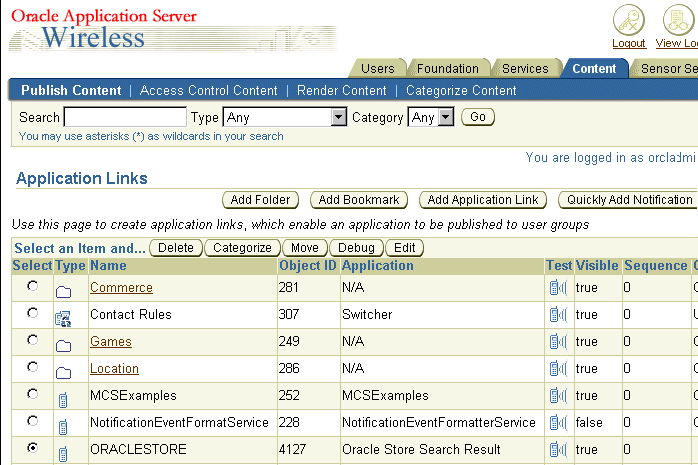This screenshot has width=698, height=465.
Task: Click the Oracle Store Search Result cell
Action: pos(421,449)
